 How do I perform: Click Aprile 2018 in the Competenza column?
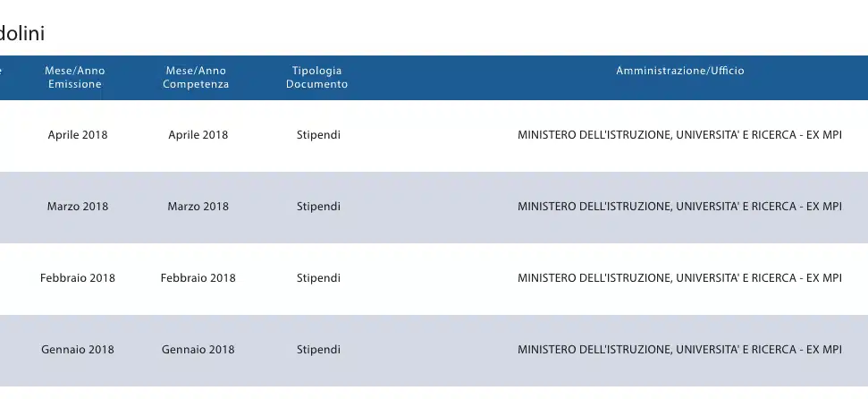point(198,135)
